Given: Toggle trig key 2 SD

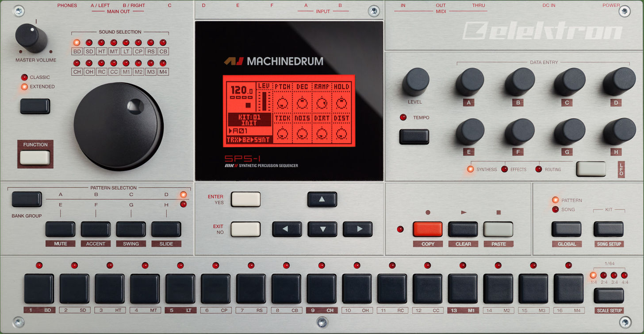Looking at the screenshot, I should pyautogui.click(x=74, y=289).
